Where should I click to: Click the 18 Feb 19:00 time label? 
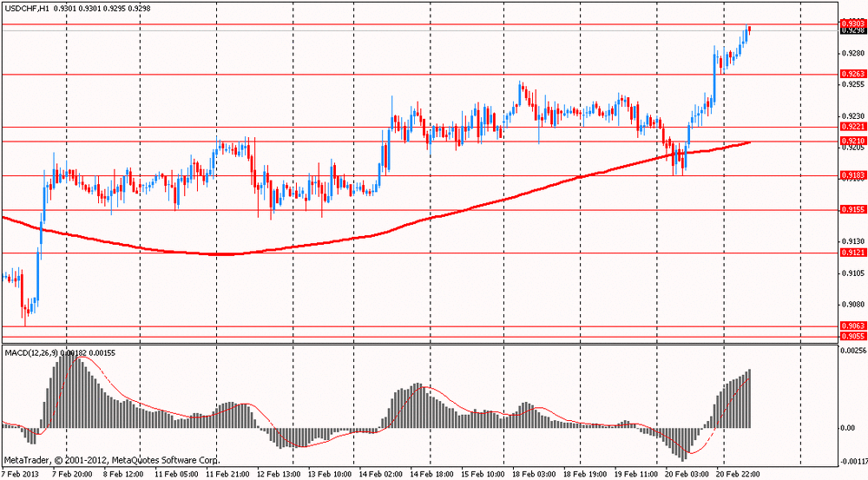click(585, 475)
